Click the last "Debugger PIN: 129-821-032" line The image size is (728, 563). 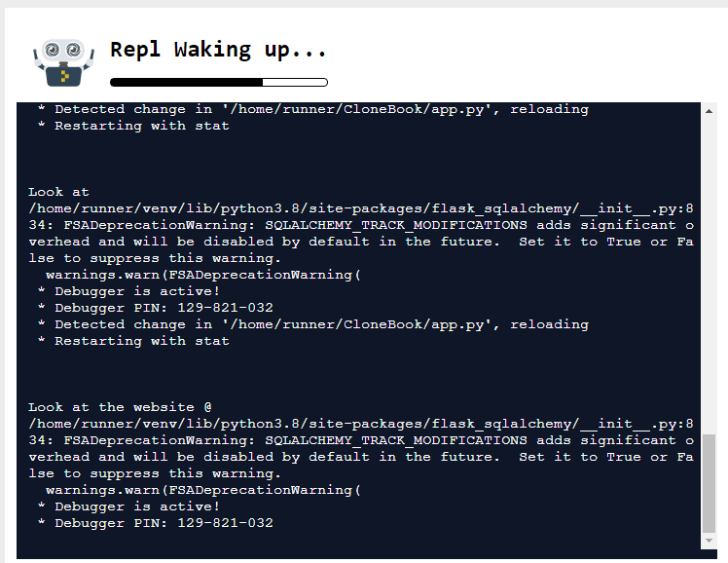tap(156, 523)
